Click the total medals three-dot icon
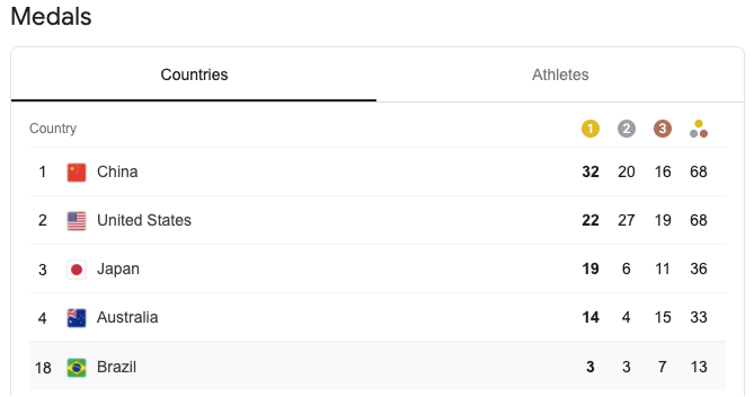Image resolution: width=754 pixels, height=397 pixels. click(698, 129)
